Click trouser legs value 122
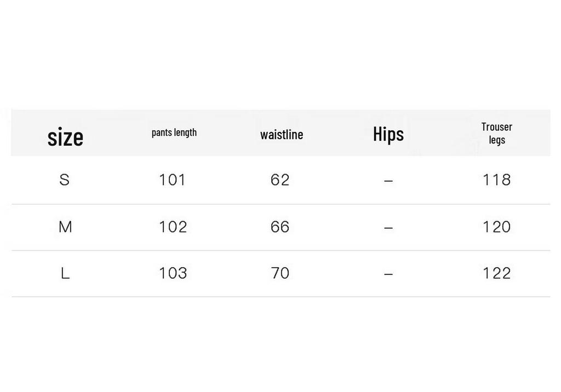The height and width of the screenshot is (392, 561). [496, 273]
